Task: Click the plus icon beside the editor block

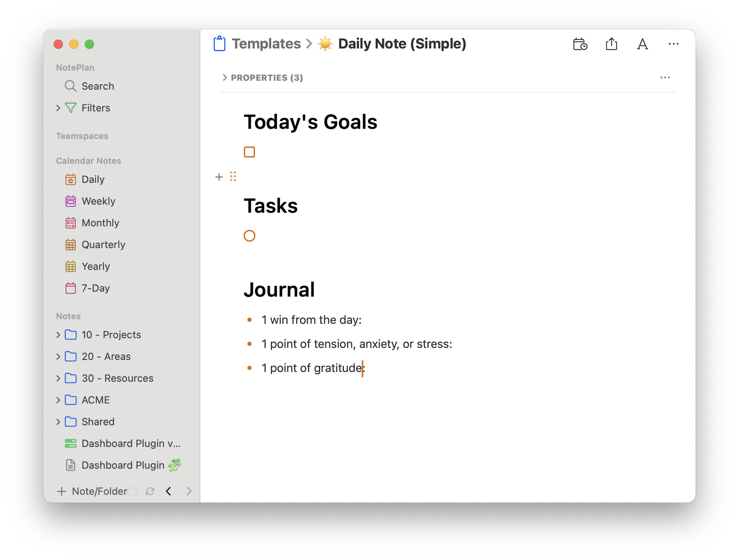Action: 219,177
